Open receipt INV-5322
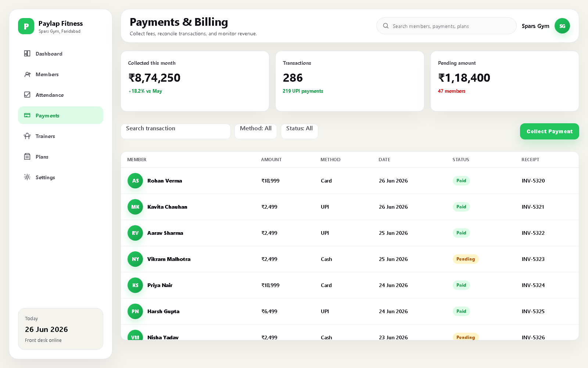The height and width of the screenshot is (368, 588). coord(533,233)
